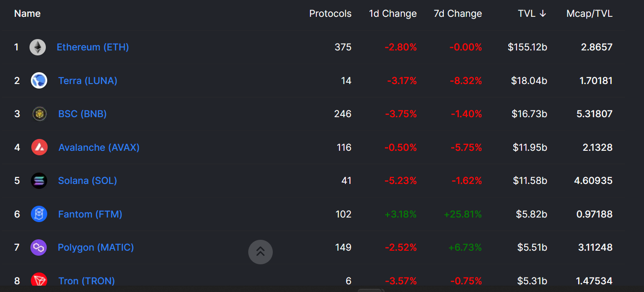The image size is (644, 292).
Task: Click the Tron logo icon
Action: point(39,280)
